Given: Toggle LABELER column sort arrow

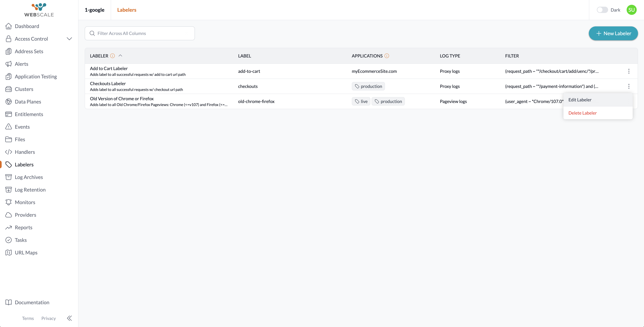Looking at the screenshot, I should pyautogui.click(x=120, y=56).
